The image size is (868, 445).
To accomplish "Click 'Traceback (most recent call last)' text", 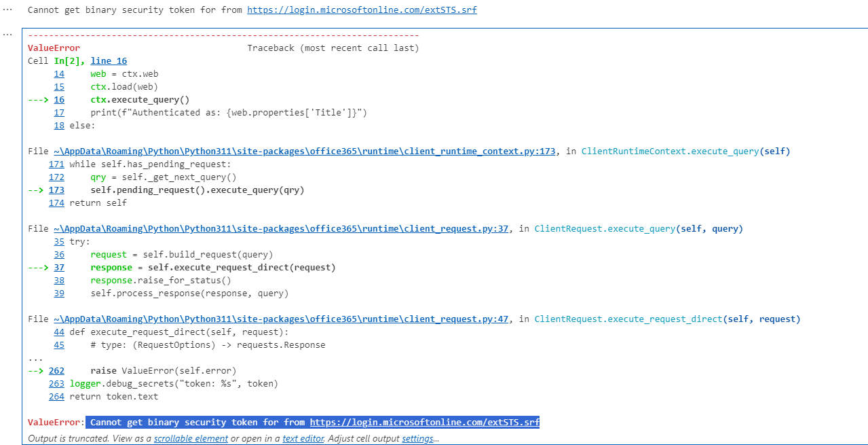I will tap(333, 48).
